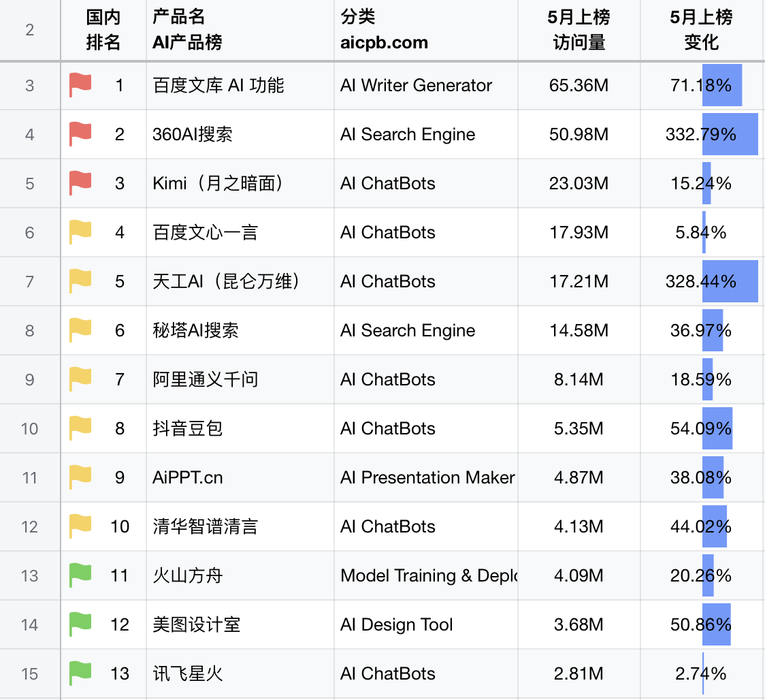Click the 14.58M visits cell

(x=579, y=330)
